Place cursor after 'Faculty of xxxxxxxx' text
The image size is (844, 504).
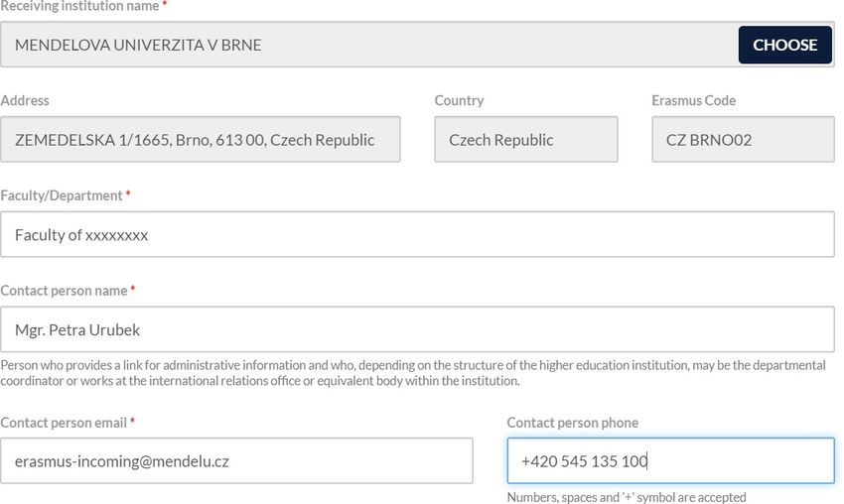point(149,235)
